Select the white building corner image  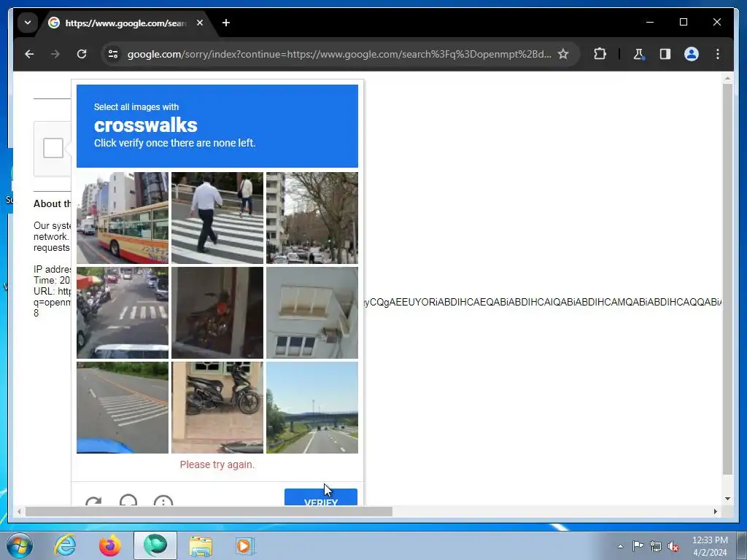(312, 313)
